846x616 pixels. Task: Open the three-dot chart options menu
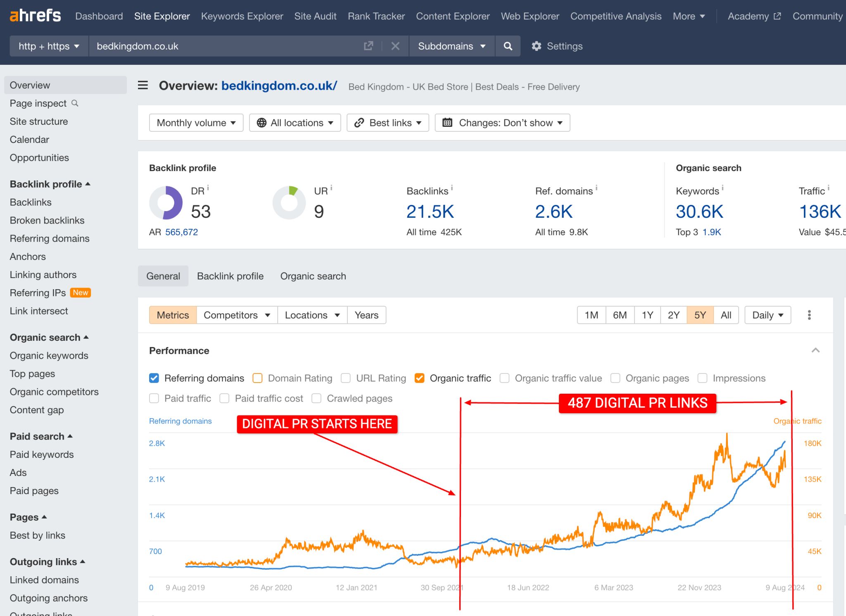point(809,315)
